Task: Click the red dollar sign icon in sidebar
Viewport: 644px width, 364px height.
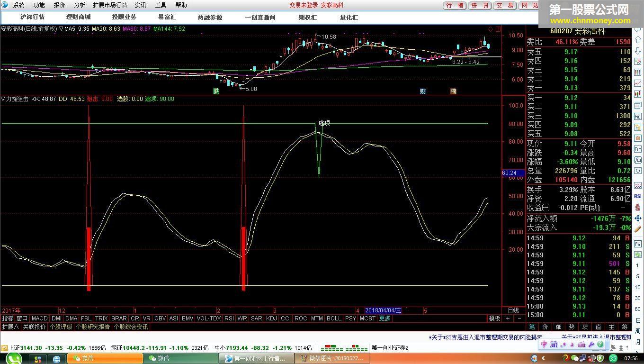Action: coord(637,207)
